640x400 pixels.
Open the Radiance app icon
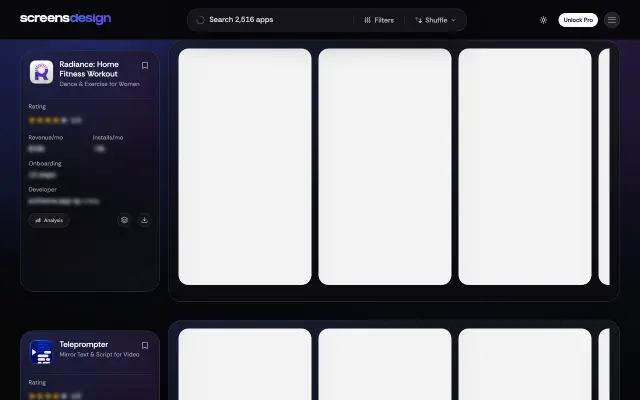(41, 72)
